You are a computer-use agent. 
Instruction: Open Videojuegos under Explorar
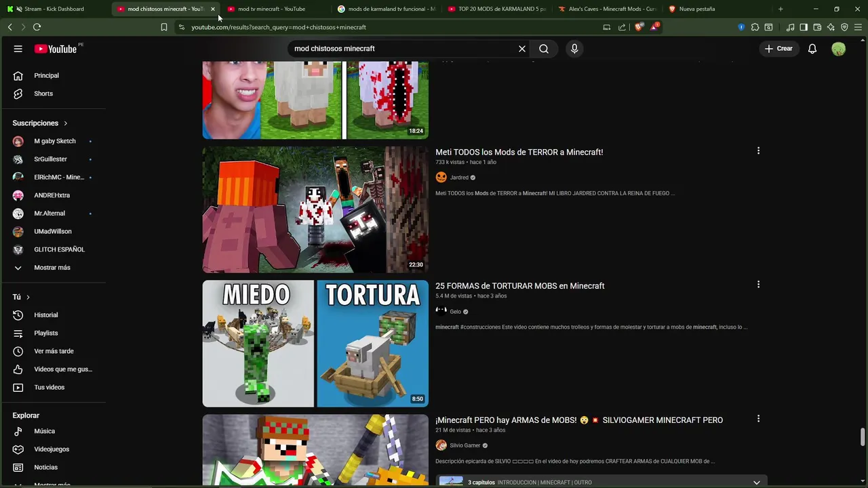[52, 449]
